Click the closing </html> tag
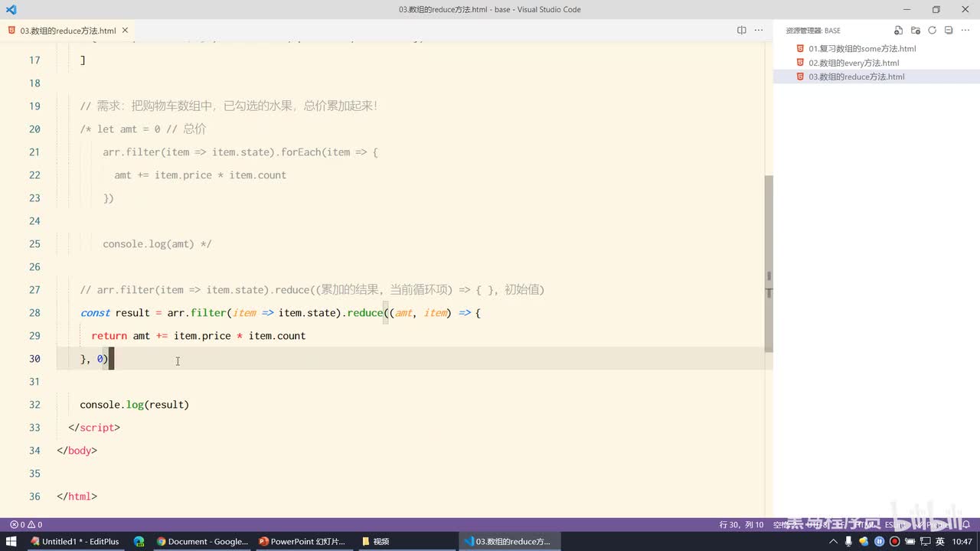The width and height of the screenshot is (980, 551). point(77,497)
